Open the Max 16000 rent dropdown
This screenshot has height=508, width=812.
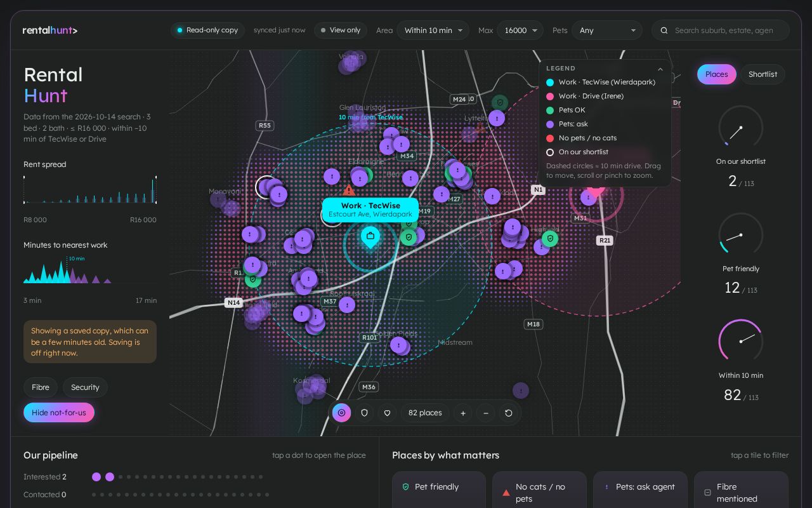point(520,30)
